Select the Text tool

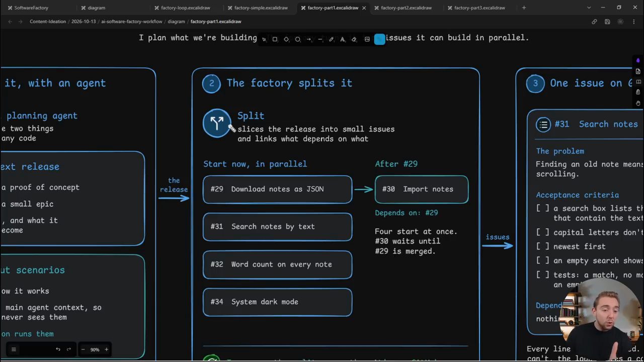click(x=343, y=39)
